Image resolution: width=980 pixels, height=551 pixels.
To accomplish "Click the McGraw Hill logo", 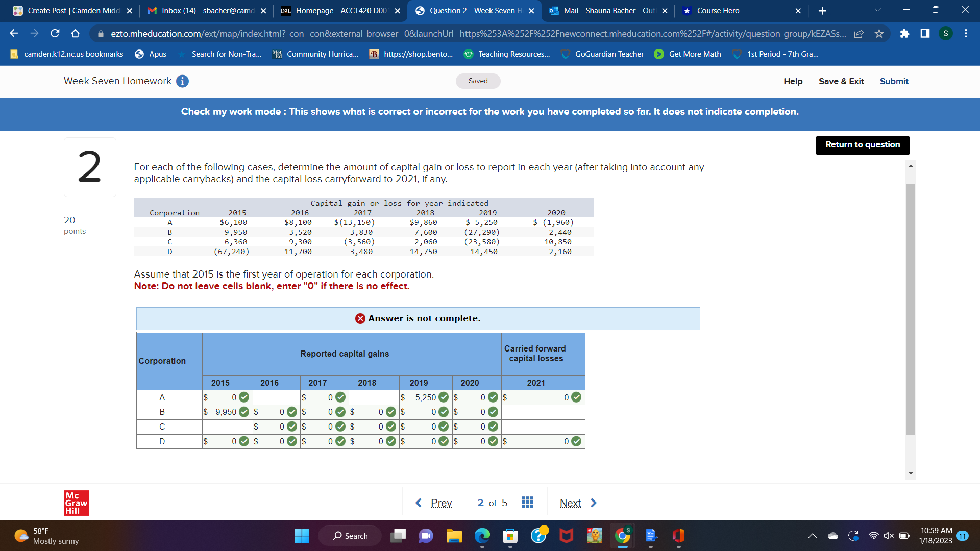I will (77, 503).
